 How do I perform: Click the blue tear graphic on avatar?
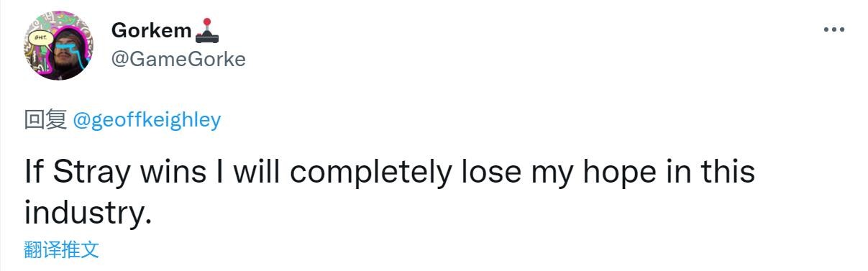coord(71,56)
